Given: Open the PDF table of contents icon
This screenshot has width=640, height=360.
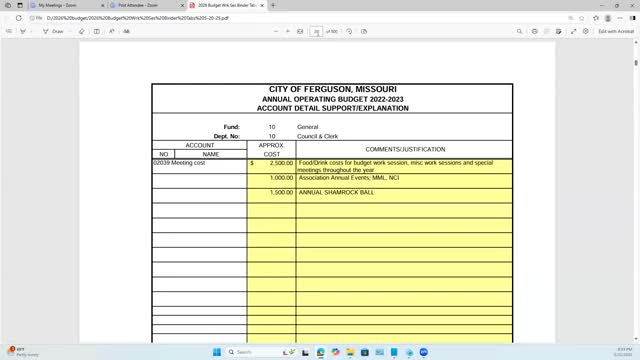Looking at the screenshot, I should tap(9, 31).
